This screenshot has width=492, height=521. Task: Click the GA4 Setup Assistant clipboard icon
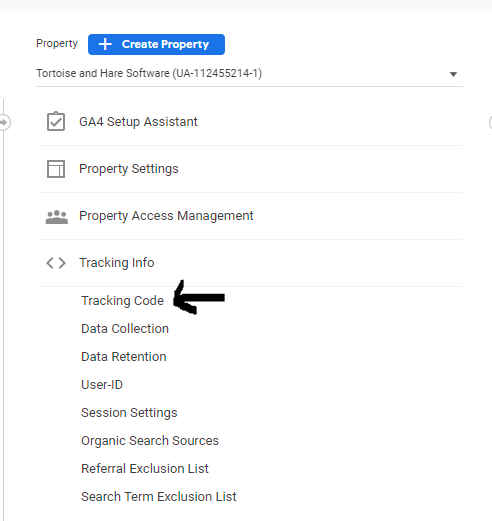pos(56,121)
